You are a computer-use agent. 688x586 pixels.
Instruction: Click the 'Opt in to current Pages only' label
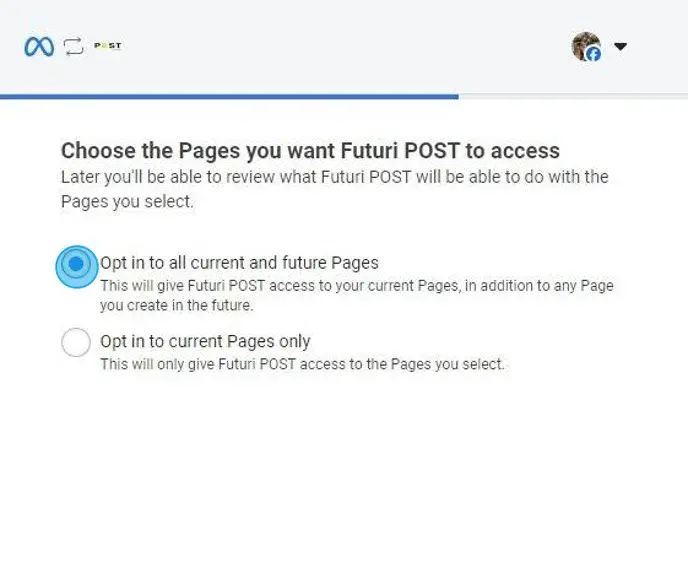point(205,341)
